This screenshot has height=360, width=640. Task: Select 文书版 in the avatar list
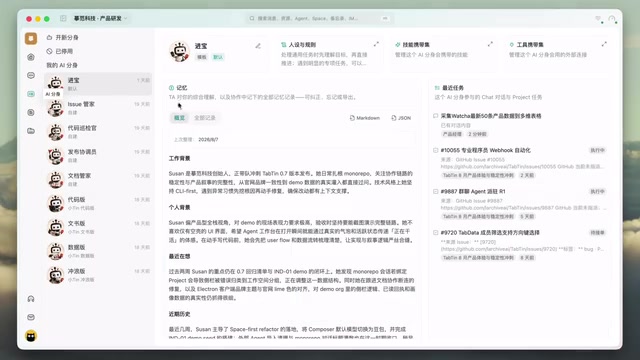(x=98, y=227)
